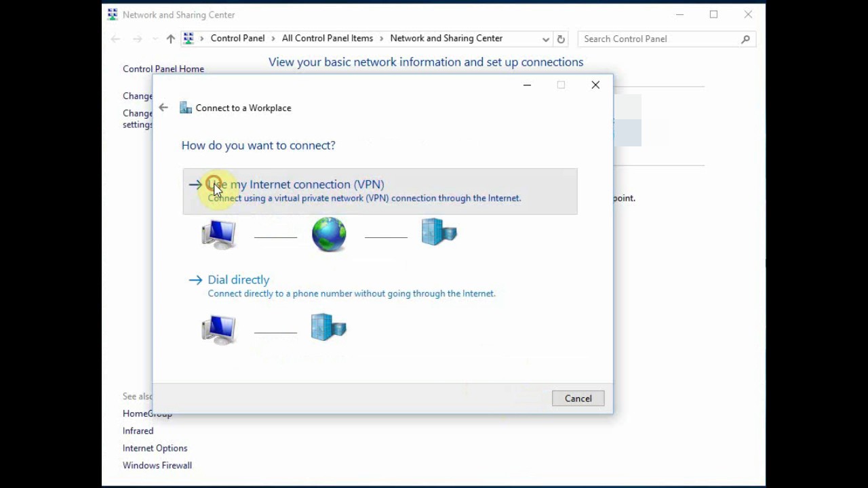Expand the address bar history dropdown
Screen dimensions: 868x488
pyautogui.click(x=545, y=39)
